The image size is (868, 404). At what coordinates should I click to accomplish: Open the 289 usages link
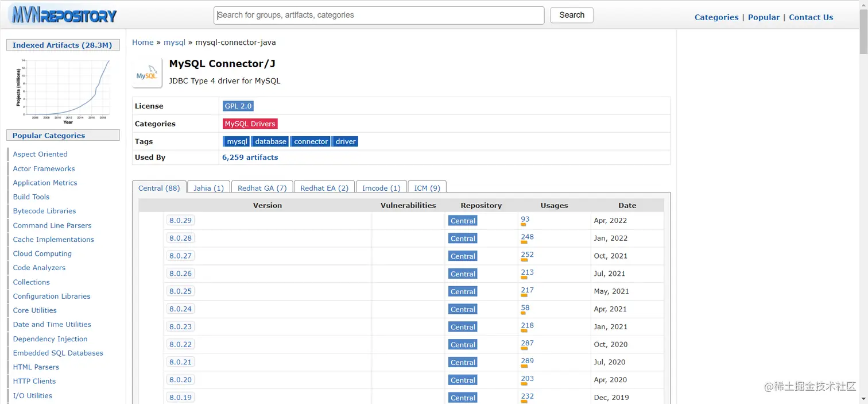coord(528,361)
